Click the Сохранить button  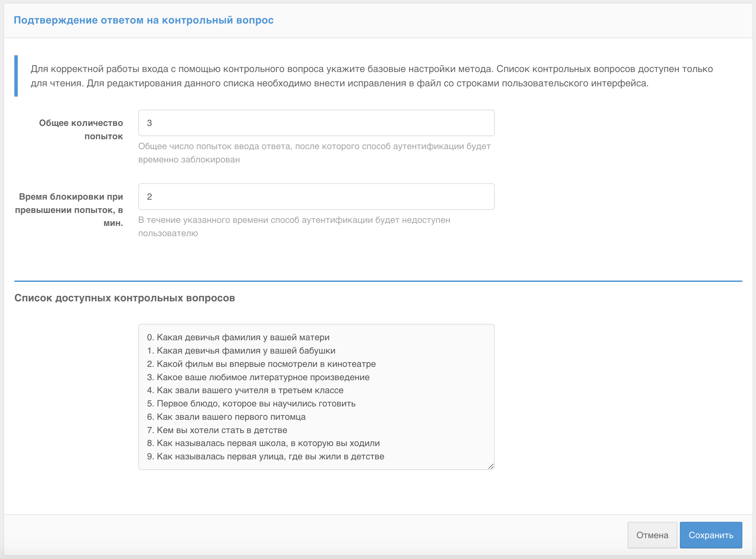(x=711, y=535)
